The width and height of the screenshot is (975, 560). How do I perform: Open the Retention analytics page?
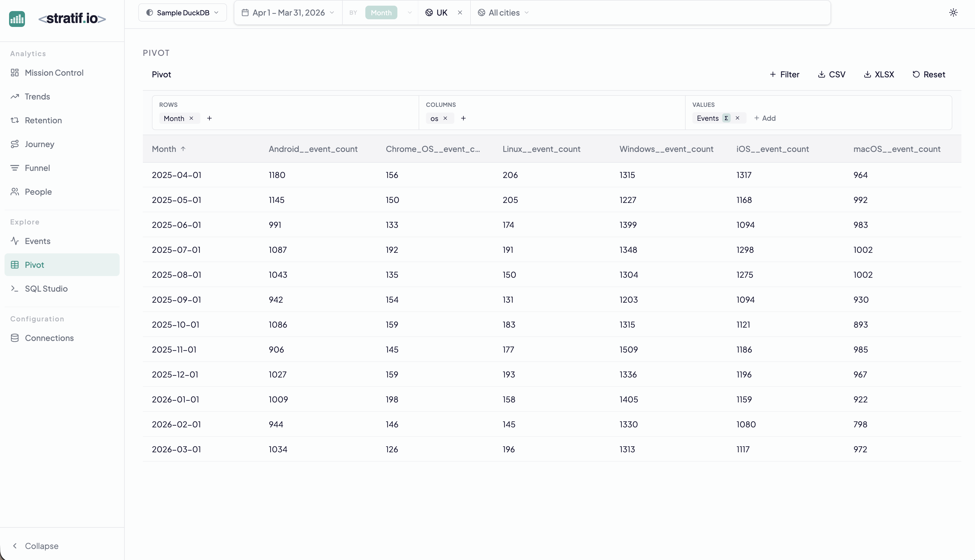click(62, 120)
